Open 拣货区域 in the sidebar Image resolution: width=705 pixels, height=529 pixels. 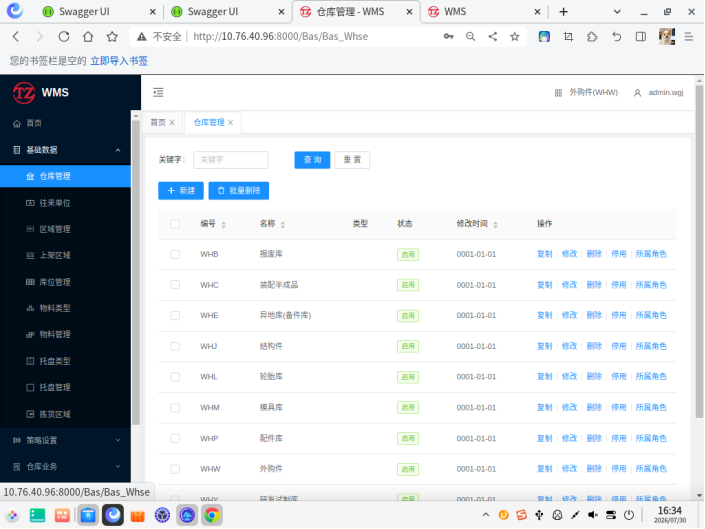[65, 414]
